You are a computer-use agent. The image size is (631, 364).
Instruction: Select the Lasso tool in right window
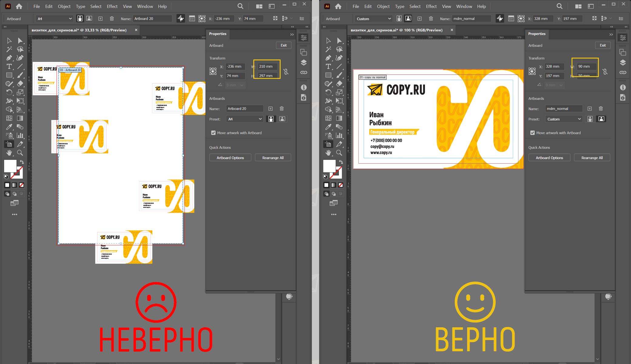pos(339,49)
